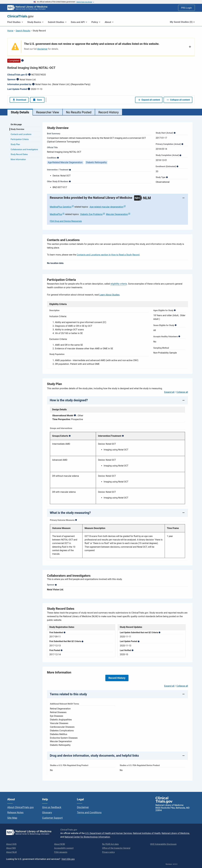The width and height of the screenshot is (202, 868).
Task: Click the blue Record History button
Action: coord(117,678)
